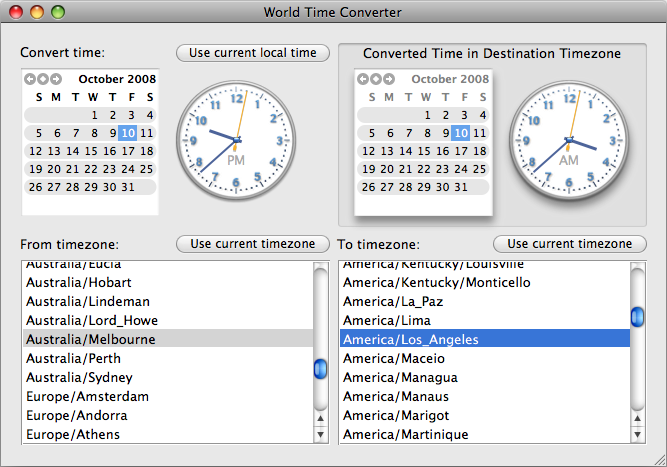Click today dot button in Convert time calendar
The width and height of the screenshot is (667, 467).
pyautogui.click(x=41, y=79)
